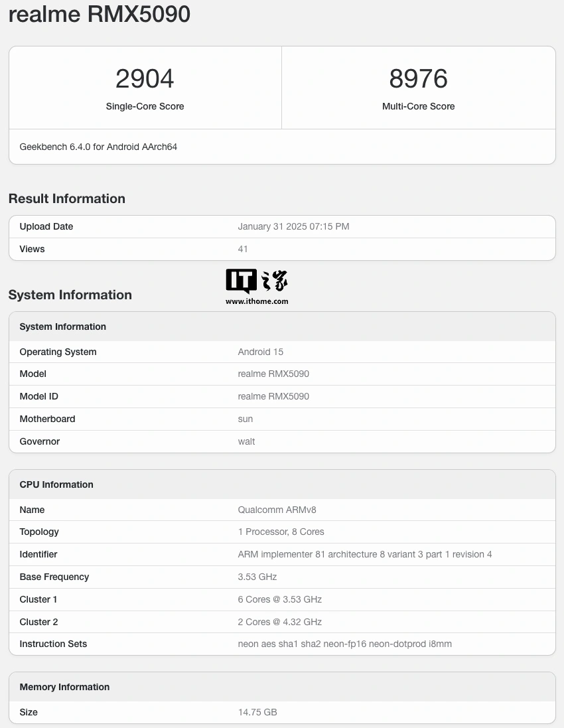Click the Cluster 2 value 2 Cores @ 4.32 GHz
Screen dimensions: 564x728
(x=279, y=622)
